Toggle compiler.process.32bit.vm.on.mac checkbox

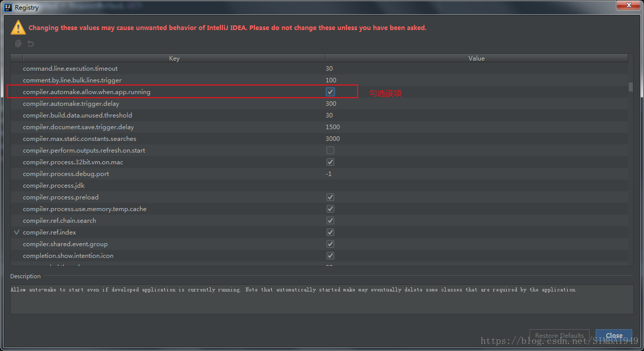click(330, 162)
